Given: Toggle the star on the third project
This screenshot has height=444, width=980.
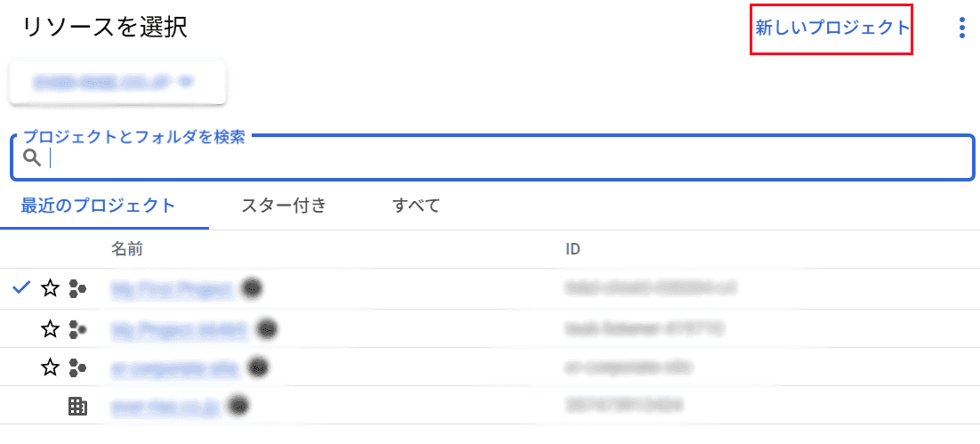Looking at the screenshot, I should coord(50,367).
